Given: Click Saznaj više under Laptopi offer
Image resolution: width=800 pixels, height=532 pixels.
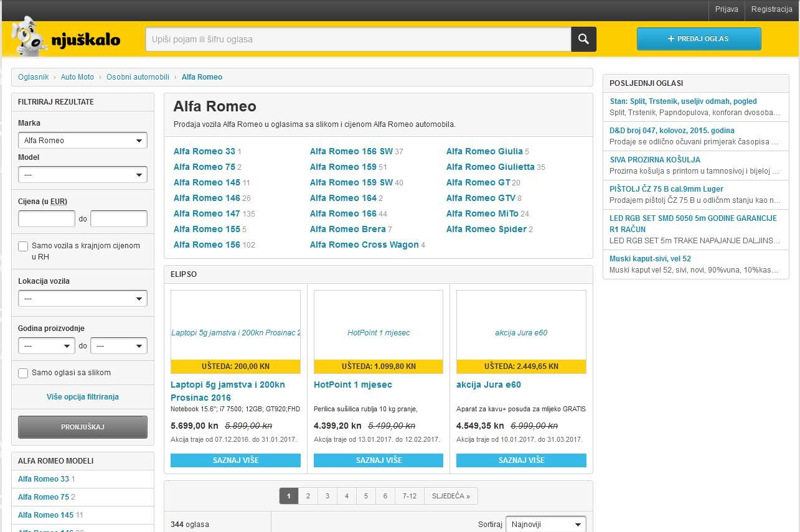Looking at the screenshot, I should point(235,460).
